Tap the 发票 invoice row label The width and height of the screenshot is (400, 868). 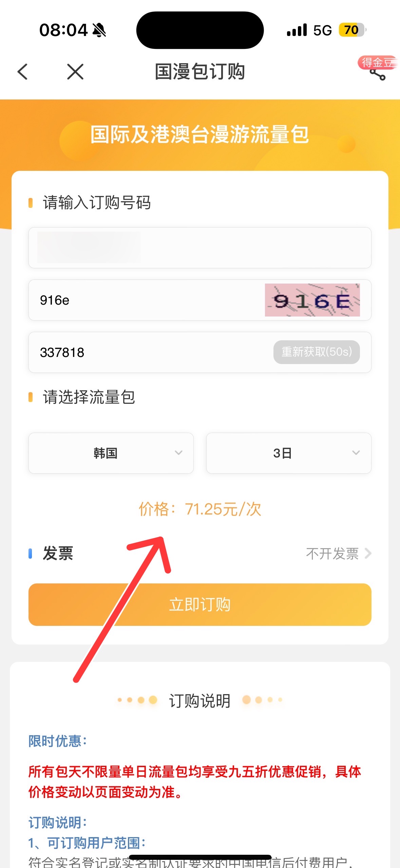pyautogui.click(x=58, y=554)
